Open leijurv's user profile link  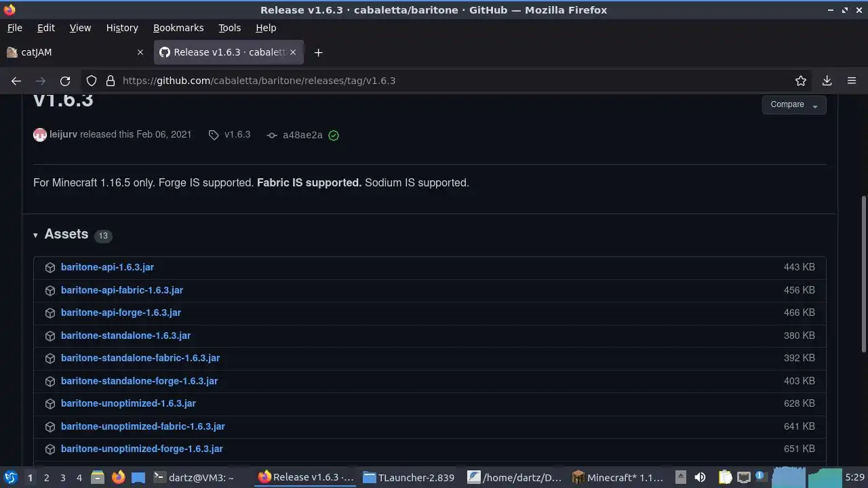click(x=63, y=134)
